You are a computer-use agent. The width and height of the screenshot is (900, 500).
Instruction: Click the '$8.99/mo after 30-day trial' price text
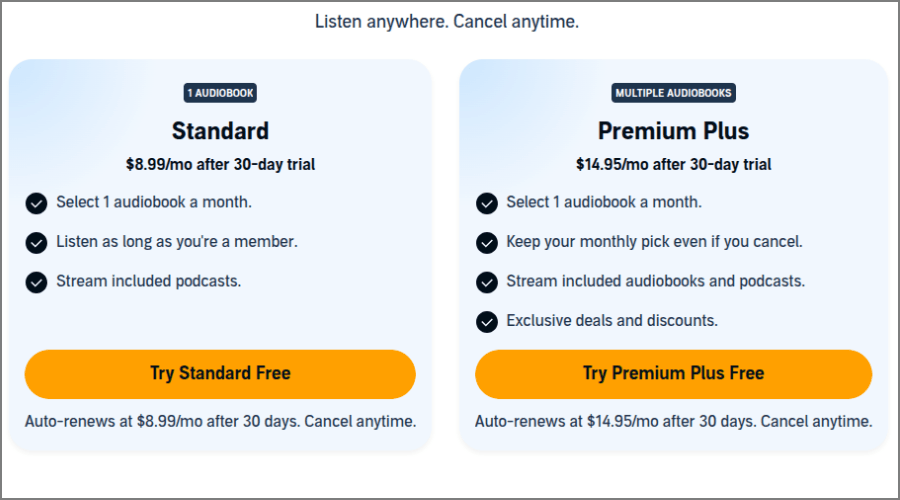(x=220, y=164)
